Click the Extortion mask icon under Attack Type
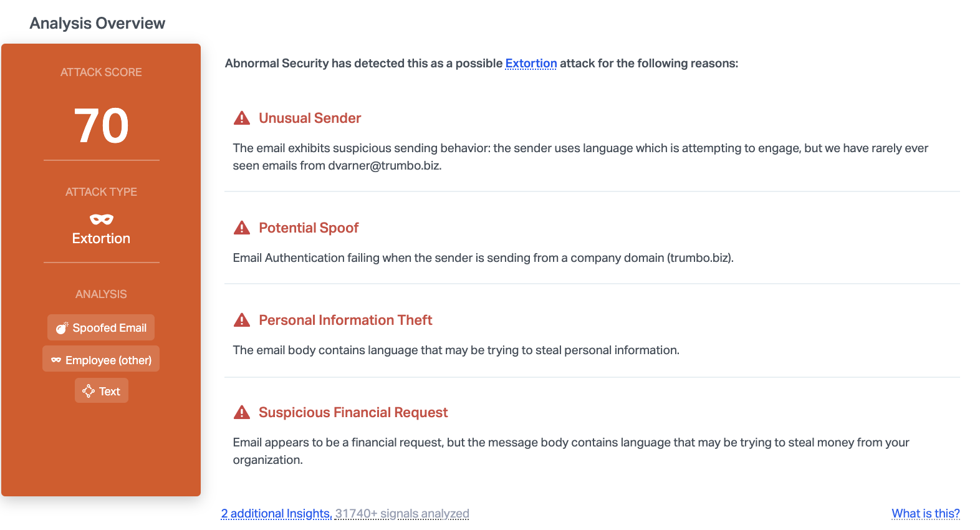980x530 pixels. (101, 219)
